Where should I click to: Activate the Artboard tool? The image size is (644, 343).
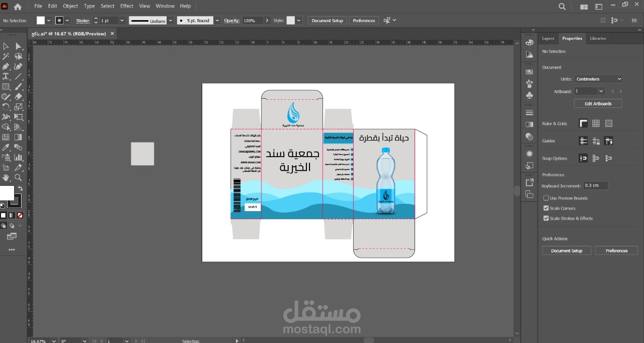(x=6, y=167)
